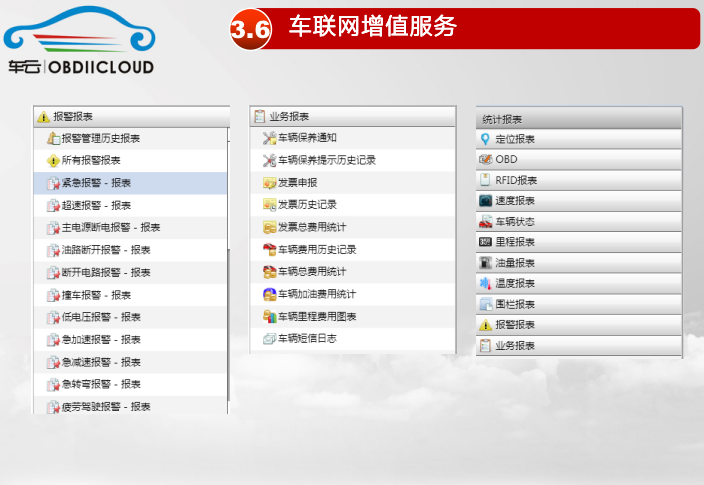Click the 定位报表 location pin icon
The height and width of the screenshot is (485, 704).
pos(486,139)
